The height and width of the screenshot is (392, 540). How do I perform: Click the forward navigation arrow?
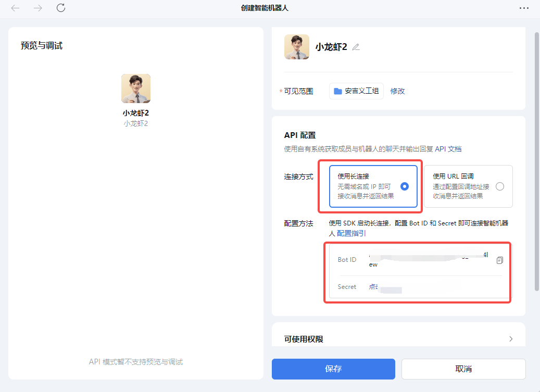(38, 8)
